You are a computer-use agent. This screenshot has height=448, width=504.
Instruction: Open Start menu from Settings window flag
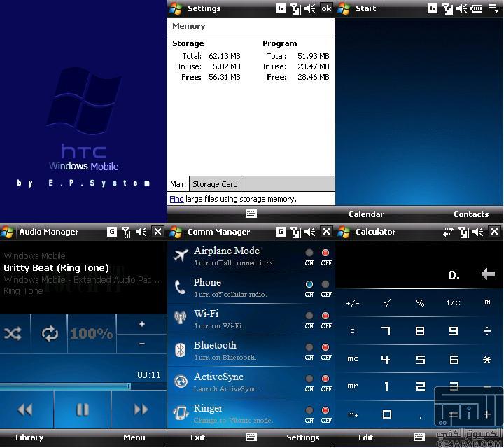pyautogui.click(x=176, y=8)
